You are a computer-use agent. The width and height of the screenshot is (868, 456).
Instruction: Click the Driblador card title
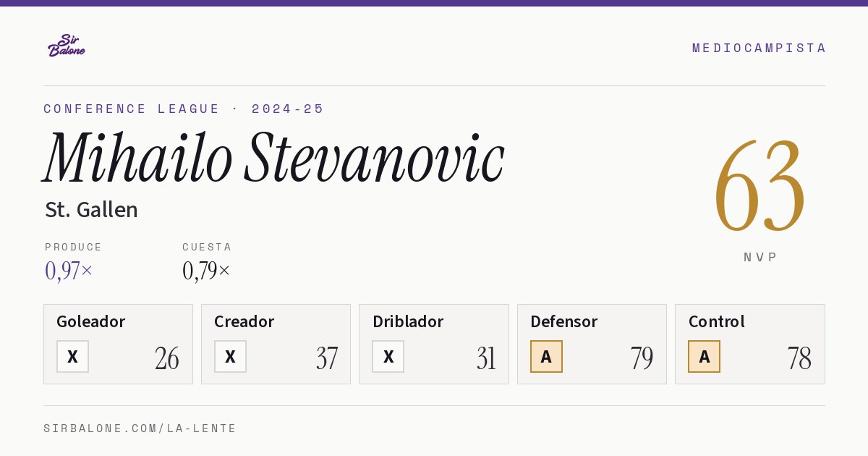[x=408, y=321]
